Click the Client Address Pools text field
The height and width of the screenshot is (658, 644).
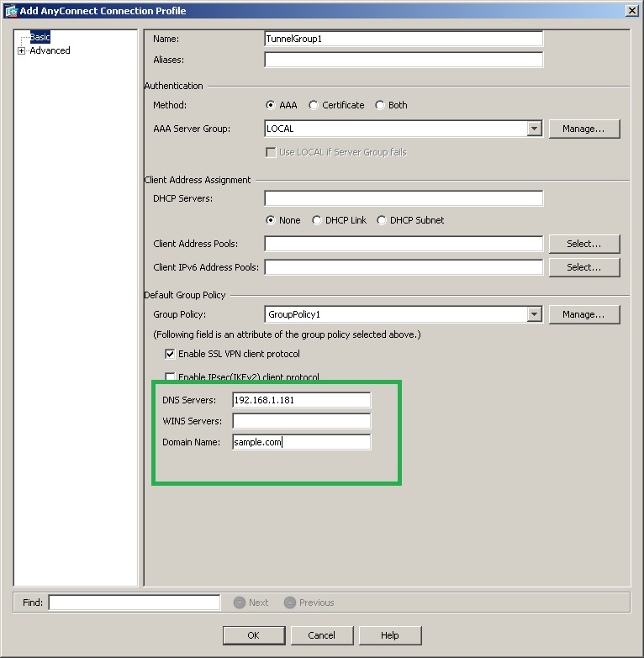coord(404,244)
